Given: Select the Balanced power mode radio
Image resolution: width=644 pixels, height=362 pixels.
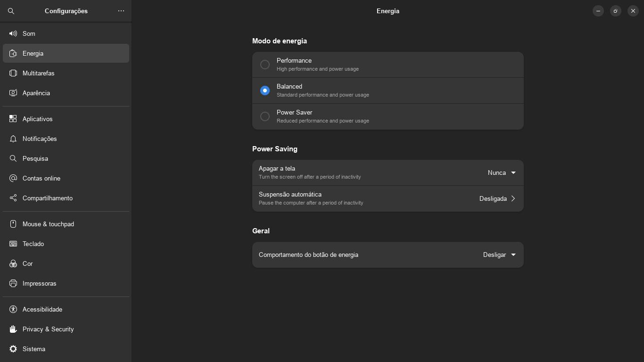Looking at the screenshot, I should pyautogui.click(x=265, y=90).
